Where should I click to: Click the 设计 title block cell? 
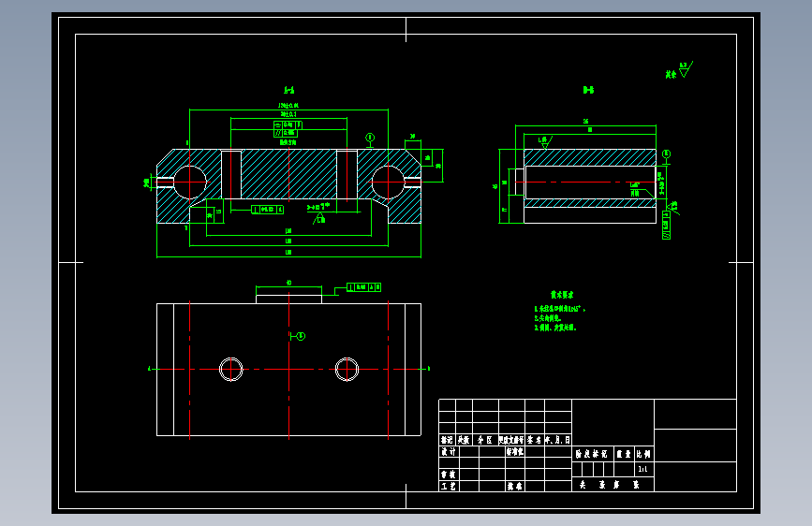(449, 451)
